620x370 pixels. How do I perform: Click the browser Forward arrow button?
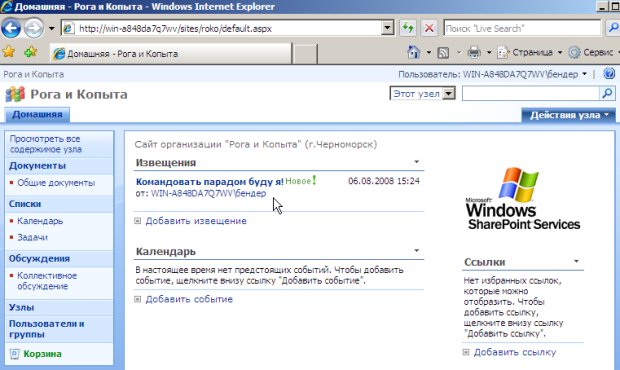click(34, 28)
